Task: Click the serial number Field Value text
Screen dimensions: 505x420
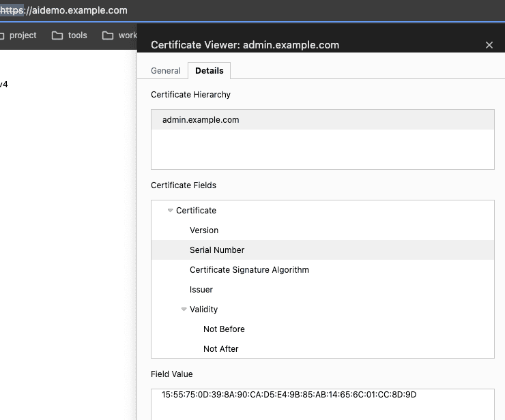Action: [289, 395]
